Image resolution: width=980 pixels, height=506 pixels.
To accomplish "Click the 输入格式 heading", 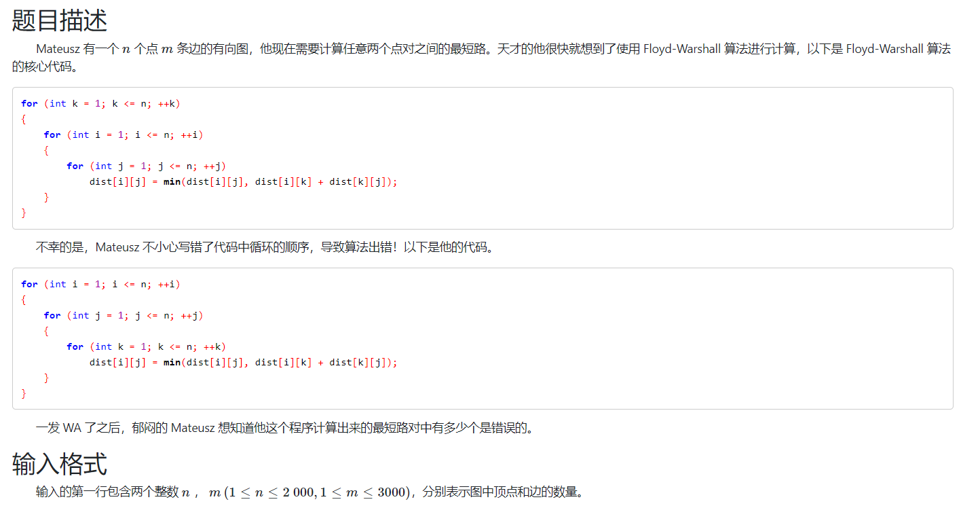I will click(60, 464).
